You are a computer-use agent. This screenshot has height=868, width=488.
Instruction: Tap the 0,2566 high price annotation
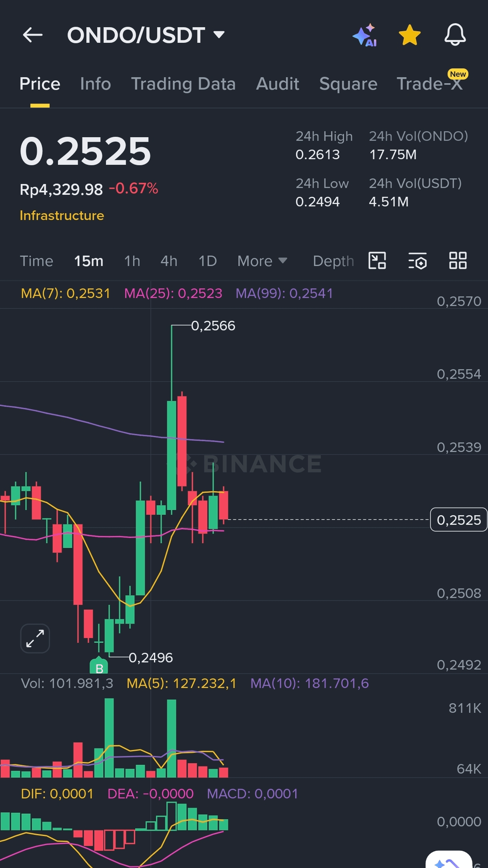tap(213, 326)
